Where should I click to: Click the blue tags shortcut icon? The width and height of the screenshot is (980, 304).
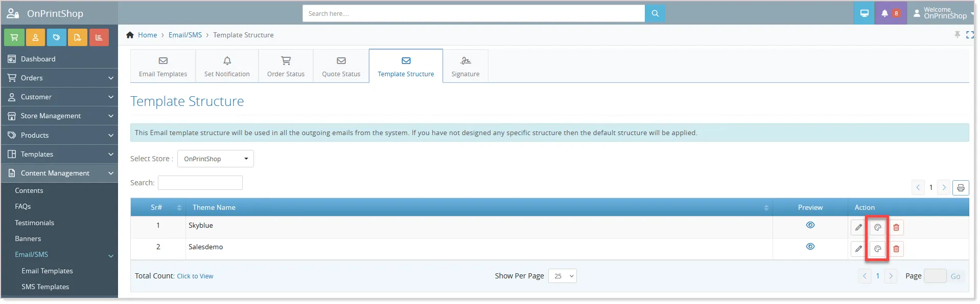coord(56,37)
